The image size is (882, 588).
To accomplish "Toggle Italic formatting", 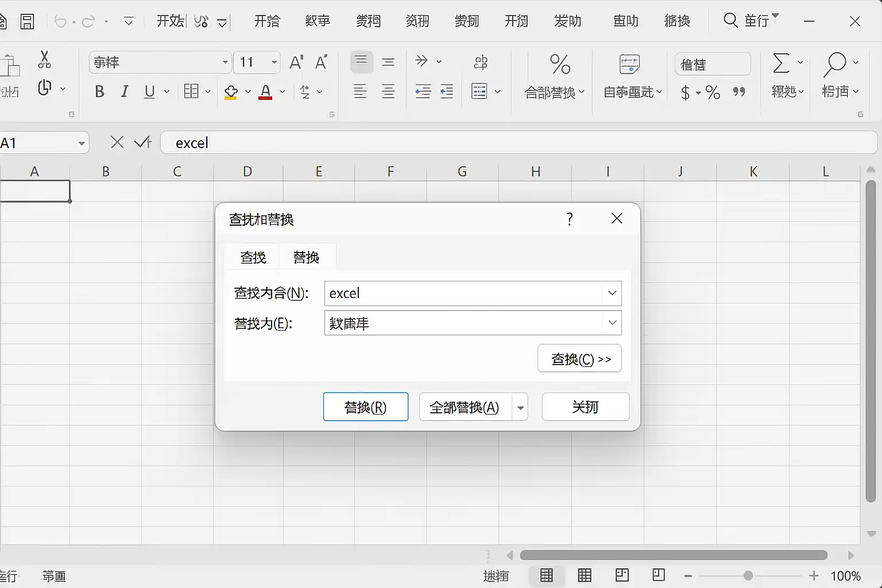I will pos(125,91).
